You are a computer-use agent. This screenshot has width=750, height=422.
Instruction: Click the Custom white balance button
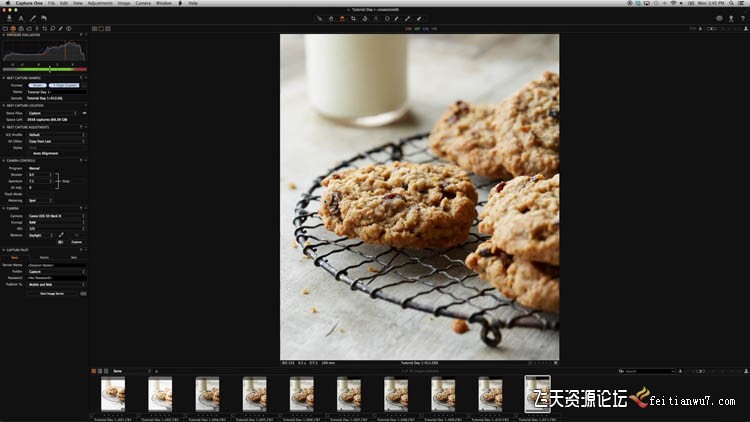77,242
